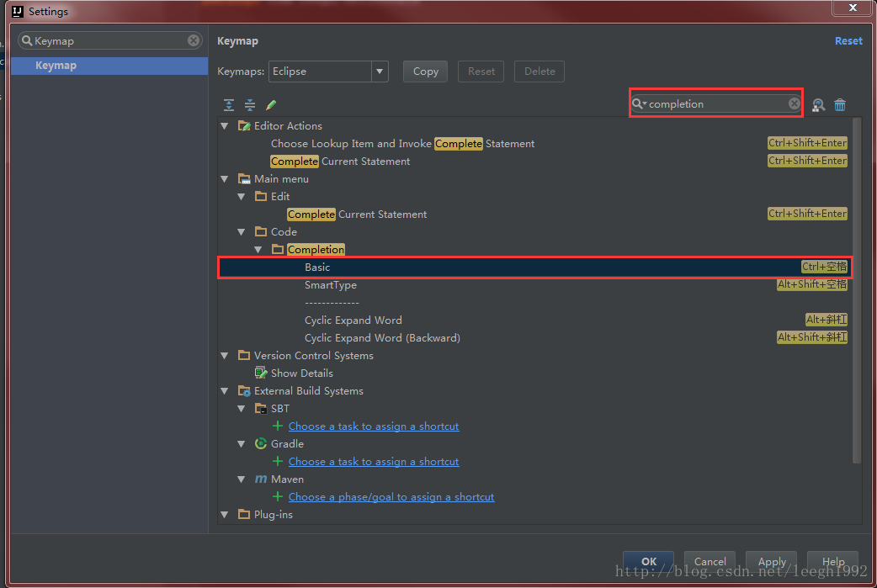Click the Expand All toolbar icon

tap(229, 105)
